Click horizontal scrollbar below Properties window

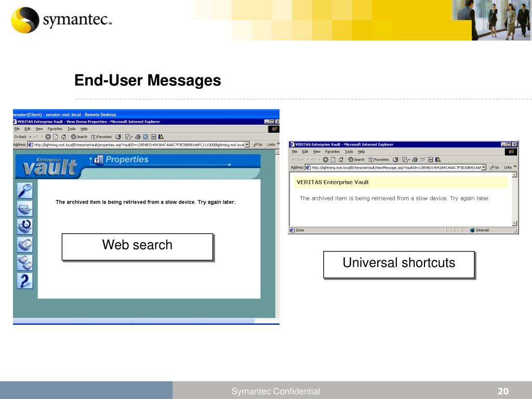(134, 321)
